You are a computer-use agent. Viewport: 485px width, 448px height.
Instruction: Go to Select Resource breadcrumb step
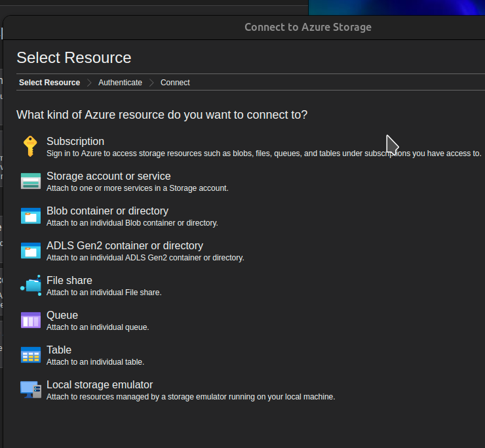tap(50, 83)
